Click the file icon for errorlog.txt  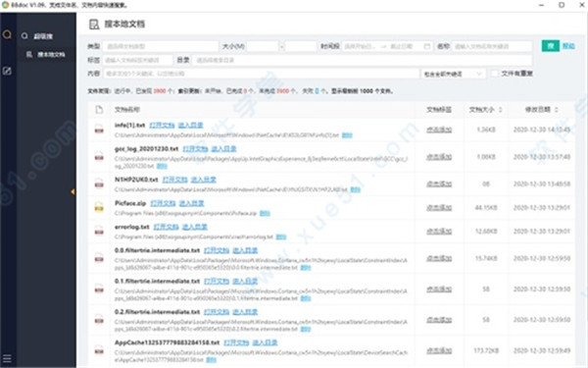[x=99, y=231]
